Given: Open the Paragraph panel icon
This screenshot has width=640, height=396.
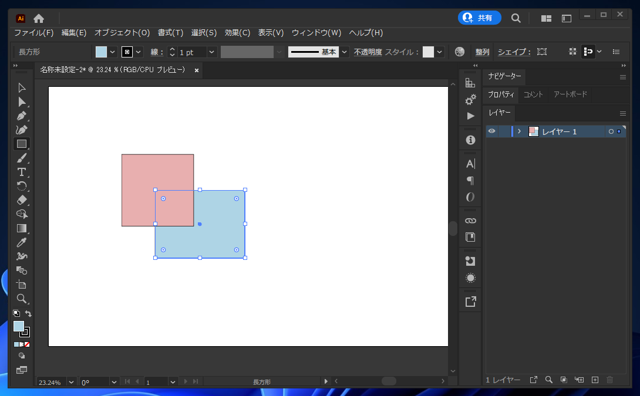Looking at the screenshot, I should 470,180.
